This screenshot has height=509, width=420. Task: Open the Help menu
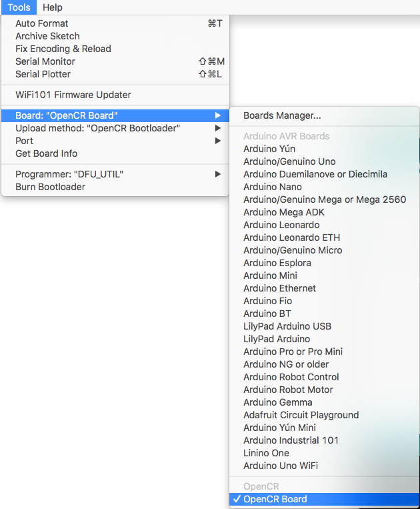tap(53, 7)
